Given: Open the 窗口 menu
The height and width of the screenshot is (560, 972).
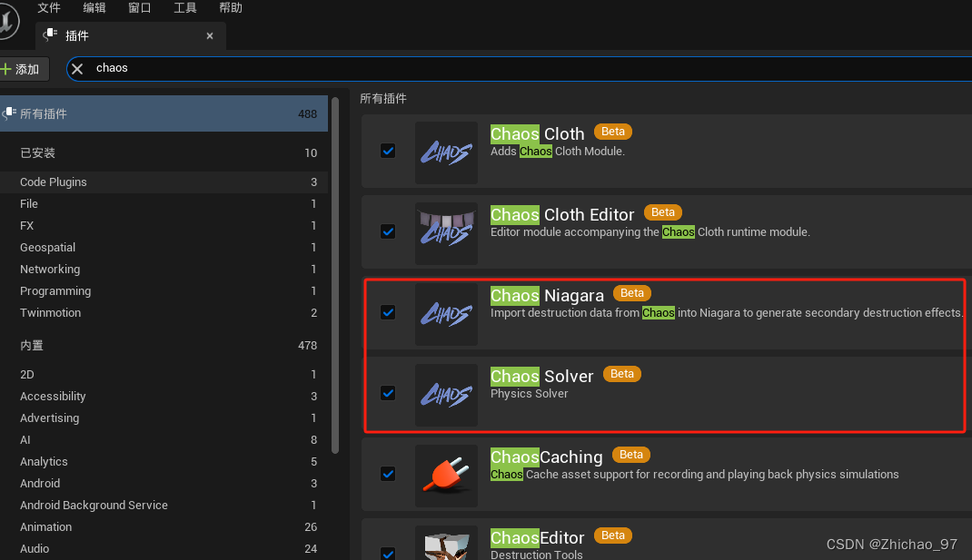Looking at the screenshot, I should tap(140, 7).
